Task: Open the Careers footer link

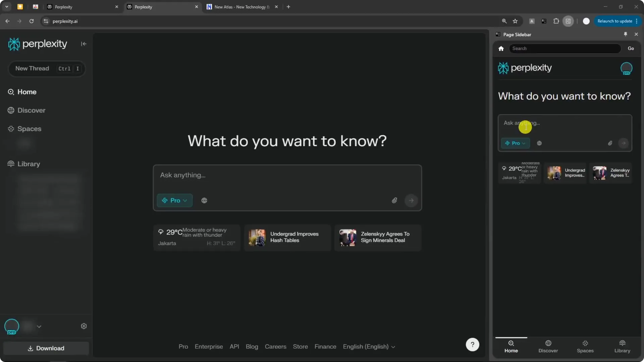Action: 275,347
